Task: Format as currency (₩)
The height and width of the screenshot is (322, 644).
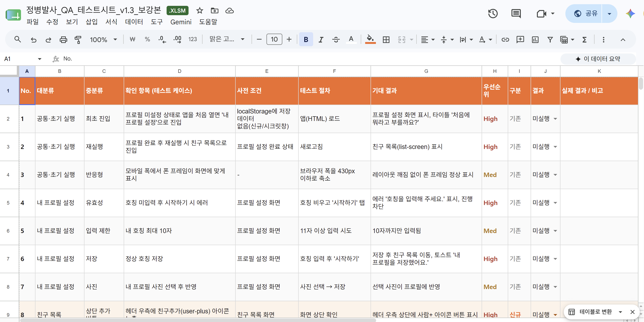Action: point(133,39)
